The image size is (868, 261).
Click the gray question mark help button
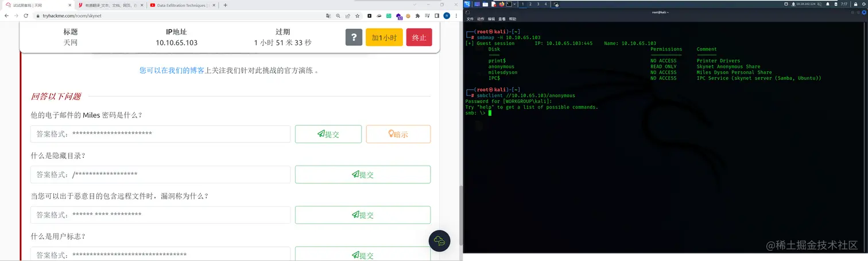354,37
